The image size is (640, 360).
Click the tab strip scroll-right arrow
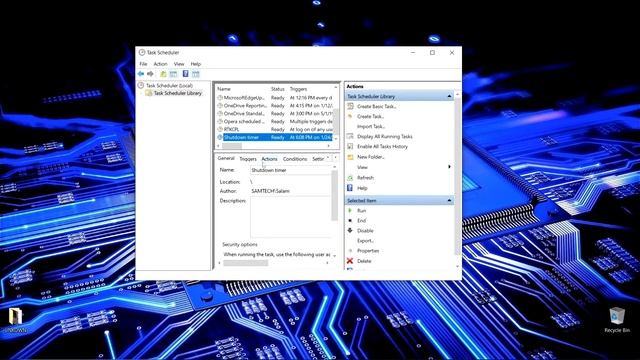tap(336, 158)
